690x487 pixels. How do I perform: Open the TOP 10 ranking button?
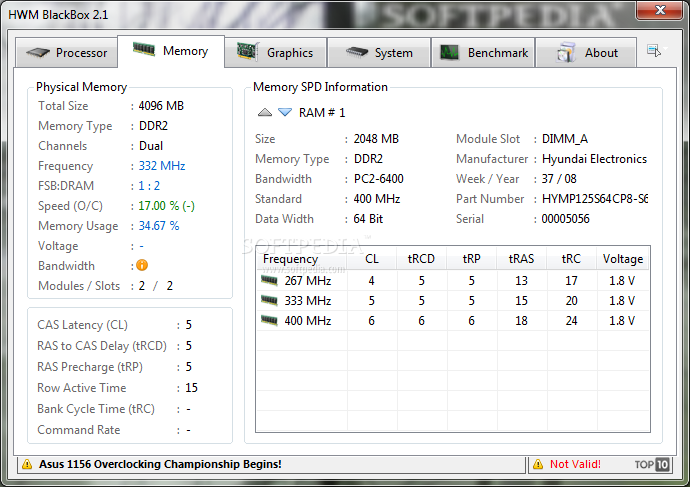652,464
